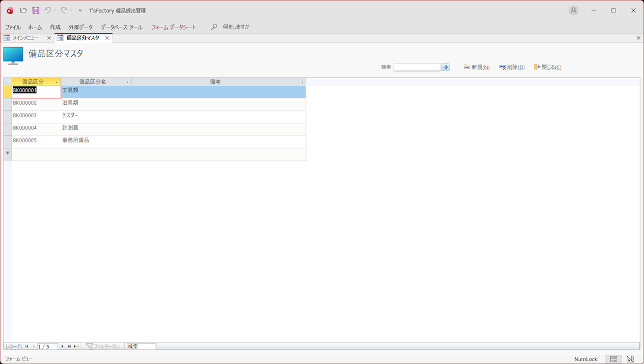
Task: Switch to Design view in status bar
Action: click(x=630, y=359)
